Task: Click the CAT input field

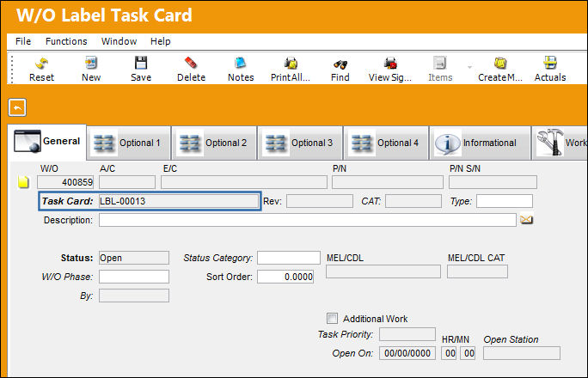Action: click(x=413, y=201)
